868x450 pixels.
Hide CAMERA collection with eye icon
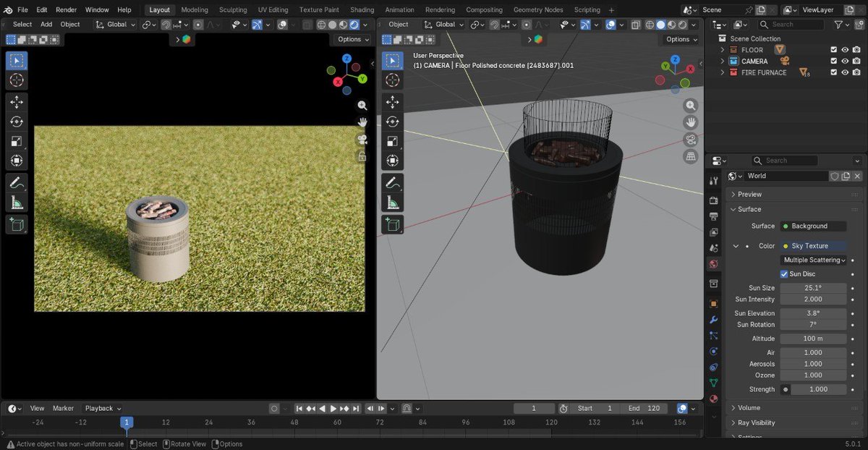pos(845,61)
